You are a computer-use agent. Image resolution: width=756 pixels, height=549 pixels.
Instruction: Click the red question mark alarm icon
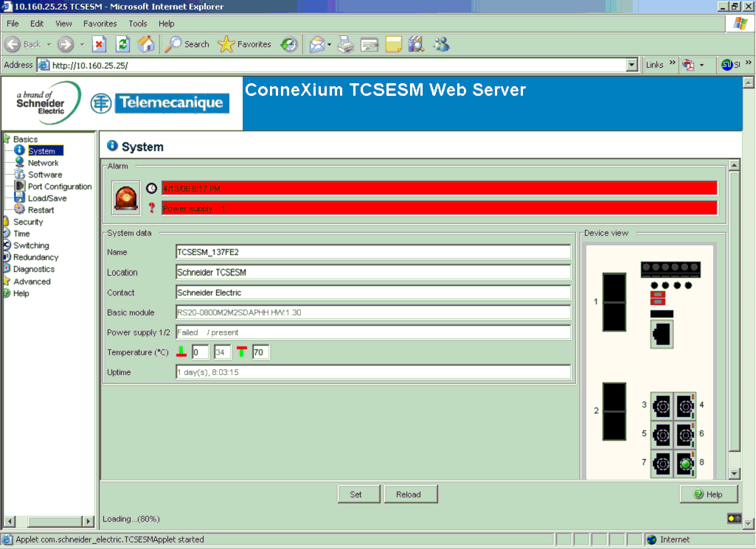151,208
